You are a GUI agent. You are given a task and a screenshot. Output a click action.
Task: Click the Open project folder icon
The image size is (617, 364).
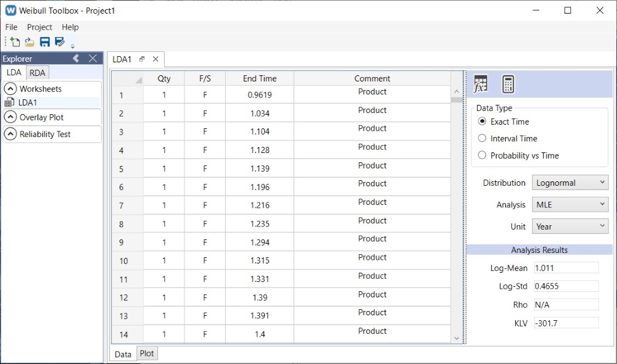click(29, 42)
